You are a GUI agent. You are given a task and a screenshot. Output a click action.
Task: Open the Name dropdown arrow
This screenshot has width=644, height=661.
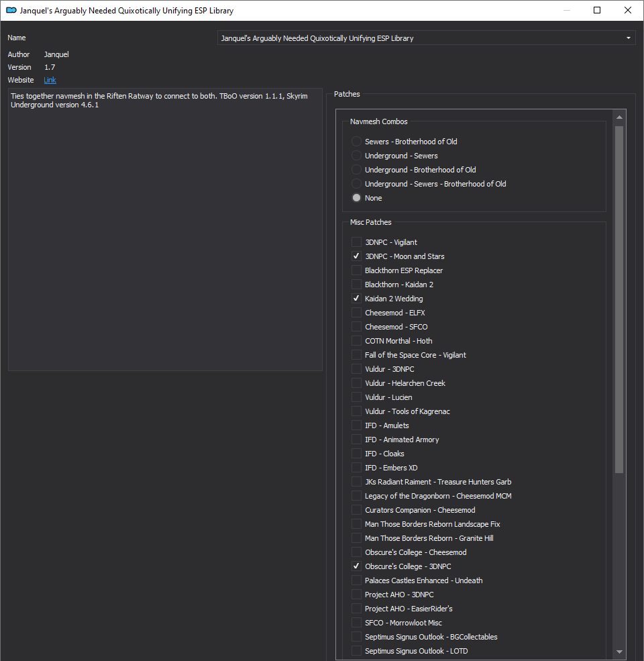[x=629, y=38]
